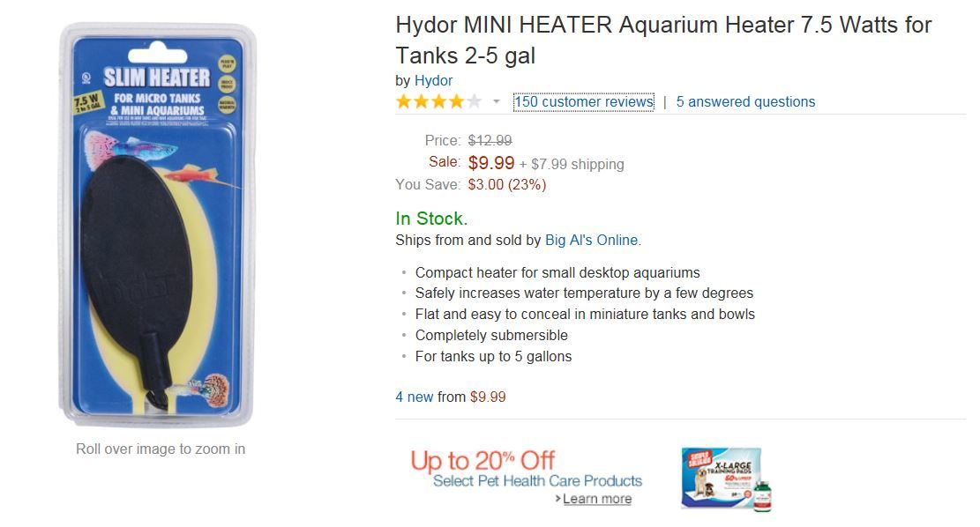Open the '4 new' offers link

pos(415,397)
